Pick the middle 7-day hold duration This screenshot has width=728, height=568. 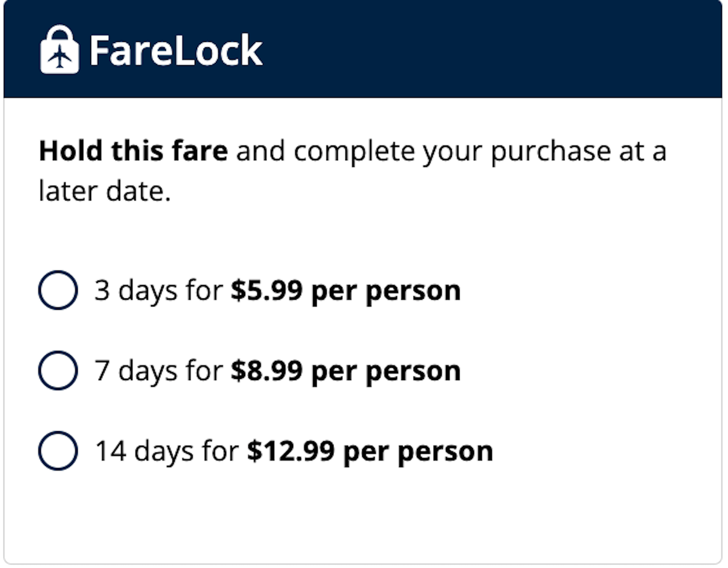tap(58, 370)
